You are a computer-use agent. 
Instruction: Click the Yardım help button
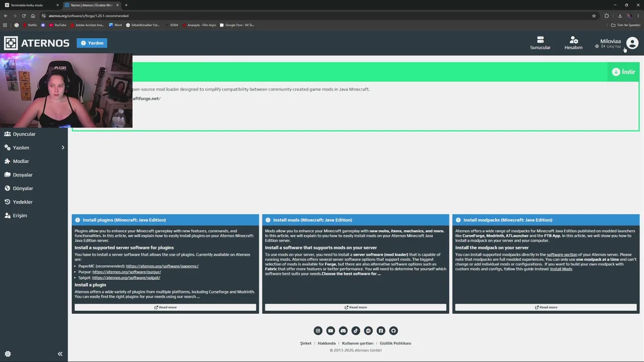click(x=92, y=43)
